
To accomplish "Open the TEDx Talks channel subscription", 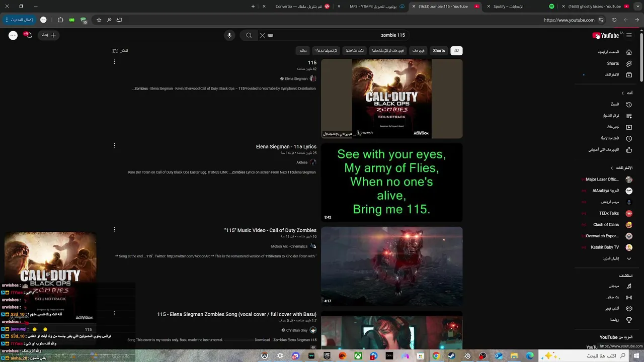I will [x=607, y=213].
